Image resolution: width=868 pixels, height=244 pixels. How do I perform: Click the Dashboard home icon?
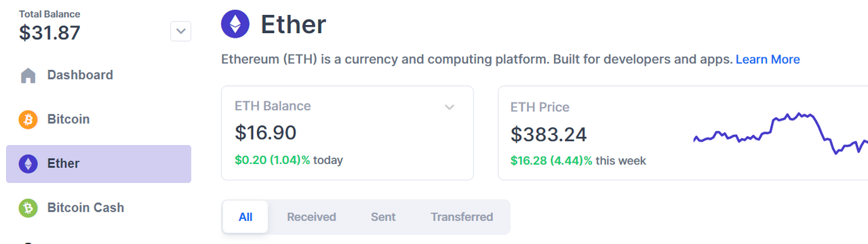click(28, 75)
